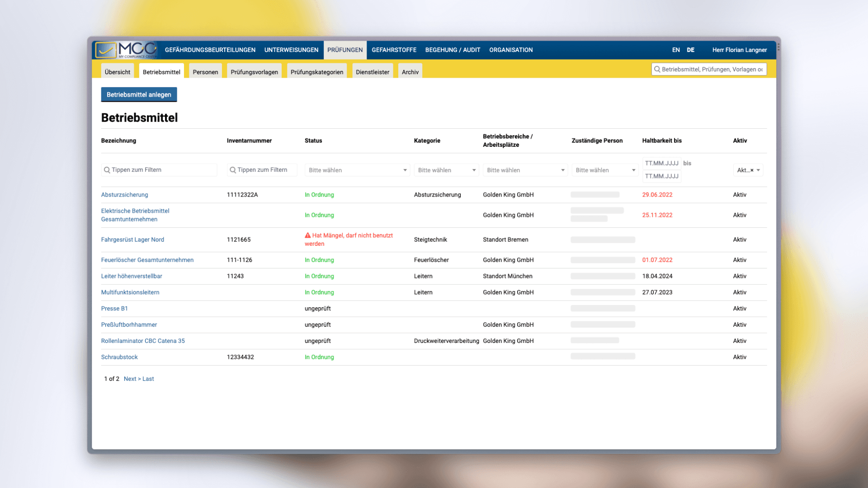
Task: Open the Fahrgesrüst Lager Nord entry
Action: click(x=132, y=239)
